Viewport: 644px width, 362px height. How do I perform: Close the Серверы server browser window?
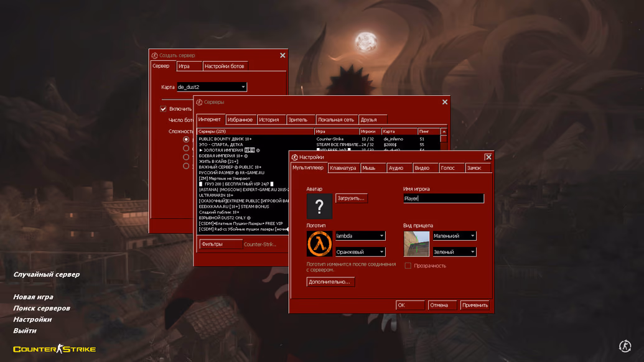pos(445,102)
